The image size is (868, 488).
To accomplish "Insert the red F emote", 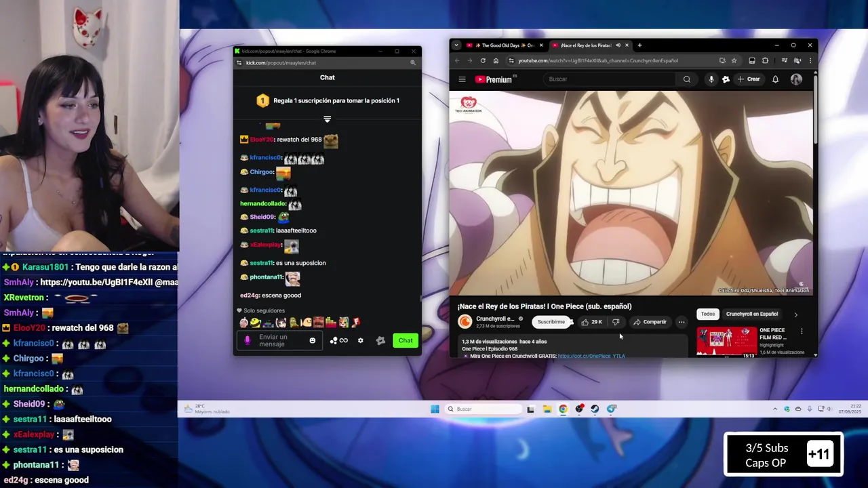I will pos(355,323).
